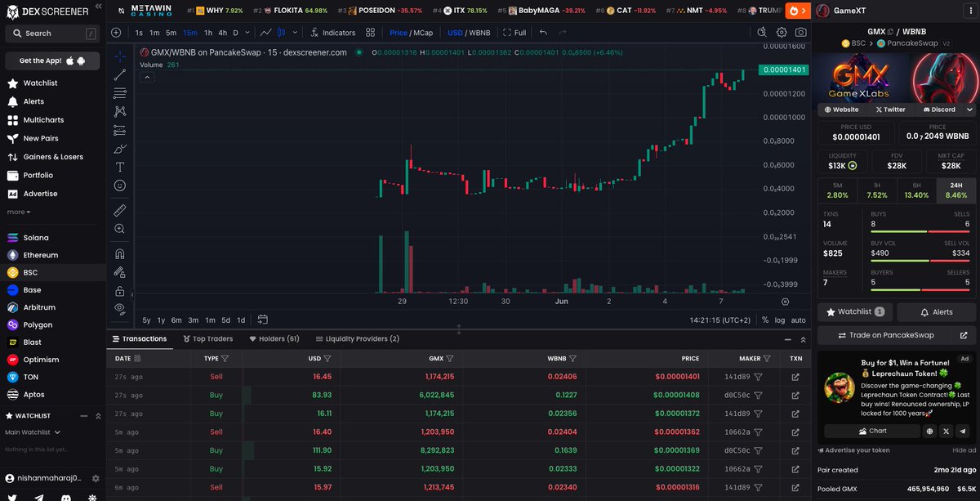Open the Fibonacci retracement tool
The image size is (980, 501).
(120, 93)
